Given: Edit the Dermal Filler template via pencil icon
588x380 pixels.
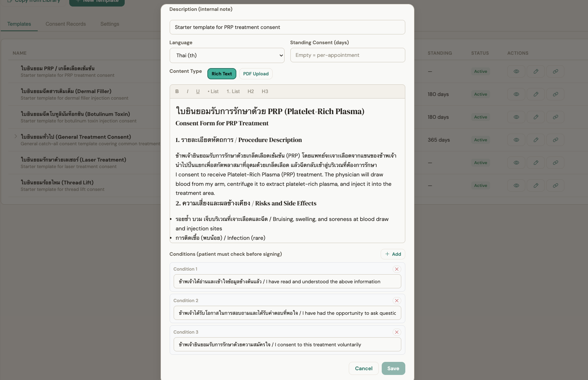Looking at the screenshot, I should (x=535, y=94).
